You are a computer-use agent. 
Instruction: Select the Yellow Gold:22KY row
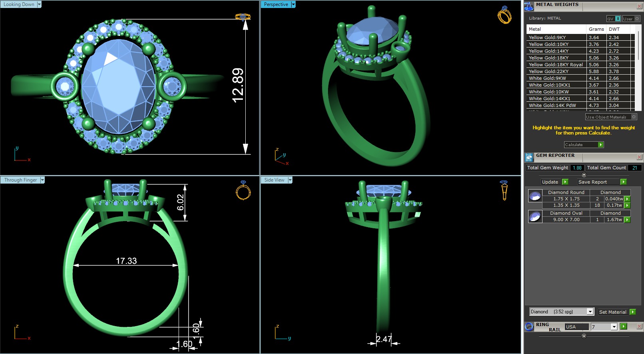580,71
